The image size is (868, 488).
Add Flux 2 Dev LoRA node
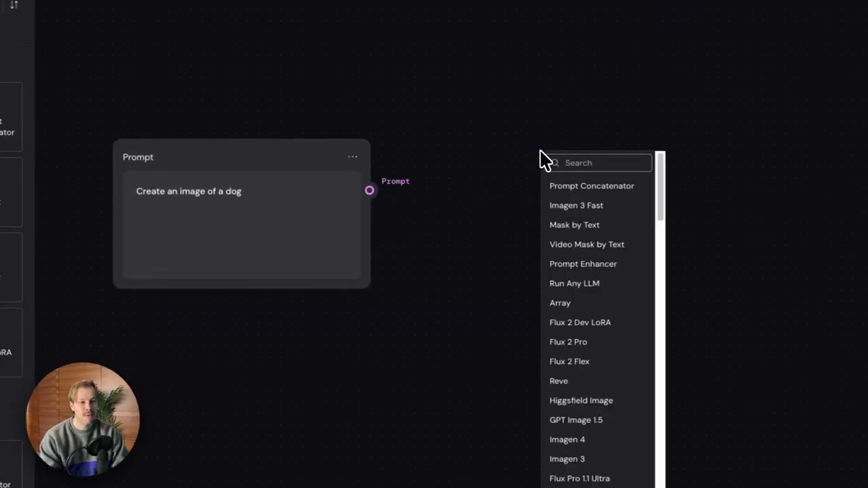[x=580, y=323]
